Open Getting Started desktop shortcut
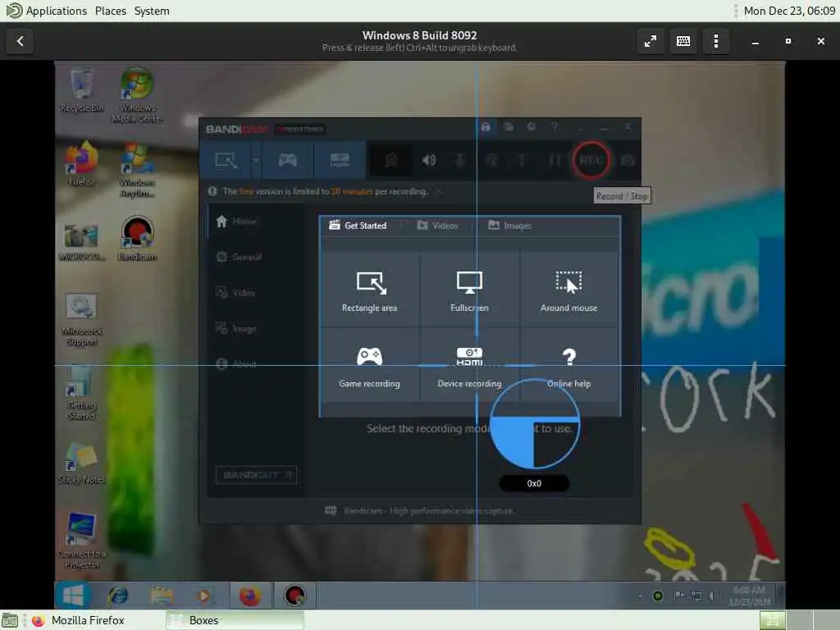Viewport: 840px width, 630px height. tap(81, 393)
